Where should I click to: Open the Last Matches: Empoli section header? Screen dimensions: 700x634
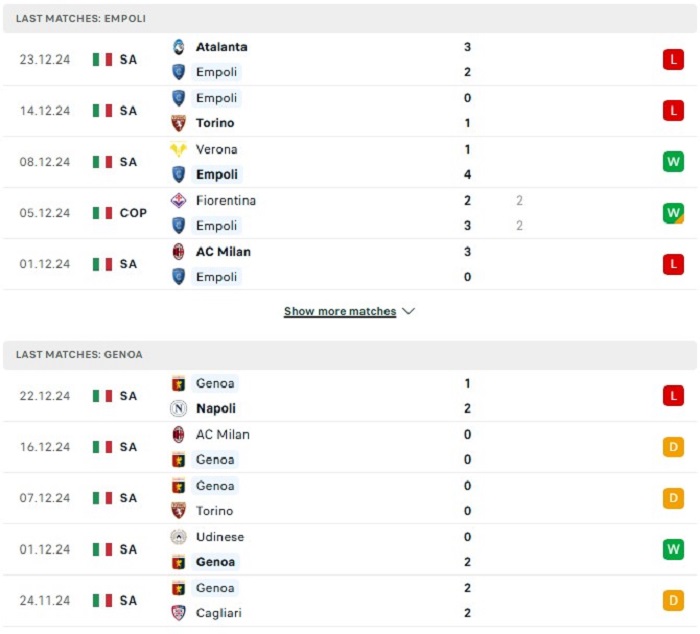coord(350,18)
